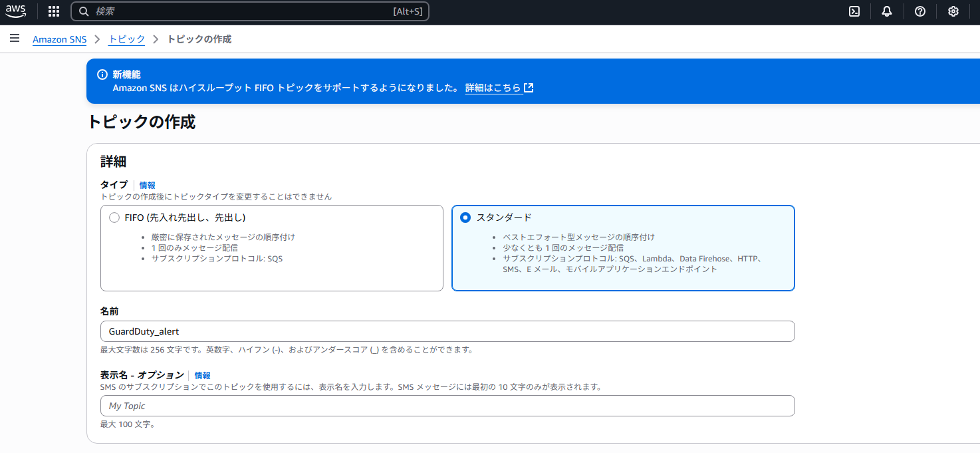
Task: Click the 最大 100 文字。 hint text
Action: pyautogui.click(x=128, y=424)
